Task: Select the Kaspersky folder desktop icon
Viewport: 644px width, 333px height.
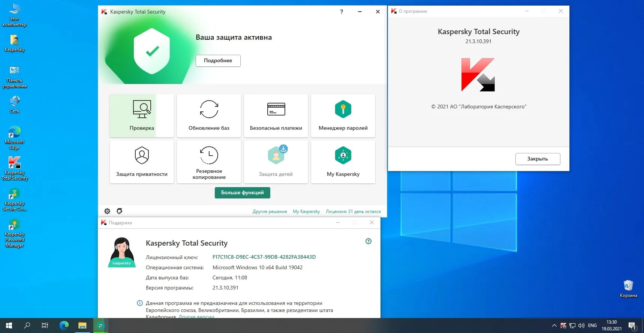Action: [x=14, y=43]
